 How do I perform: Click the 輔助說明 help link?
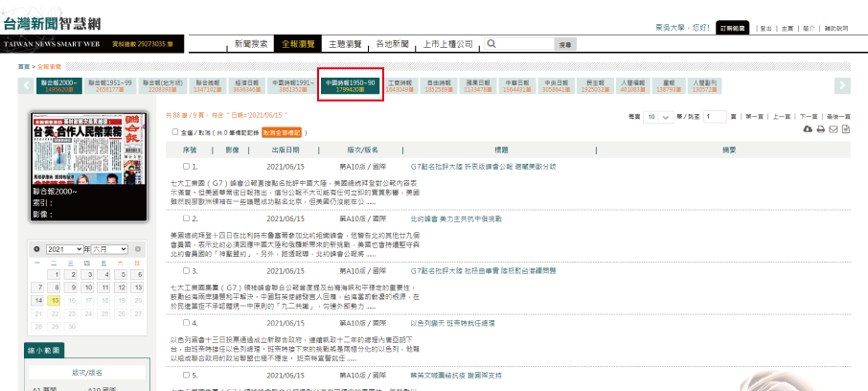point(835,28)
